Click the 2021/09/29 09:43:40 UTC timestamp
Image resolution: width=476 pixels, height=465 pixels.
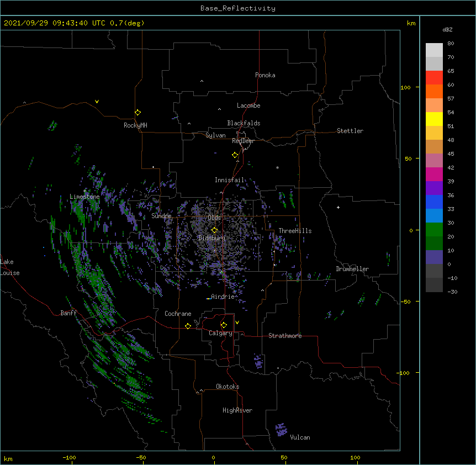55,23
